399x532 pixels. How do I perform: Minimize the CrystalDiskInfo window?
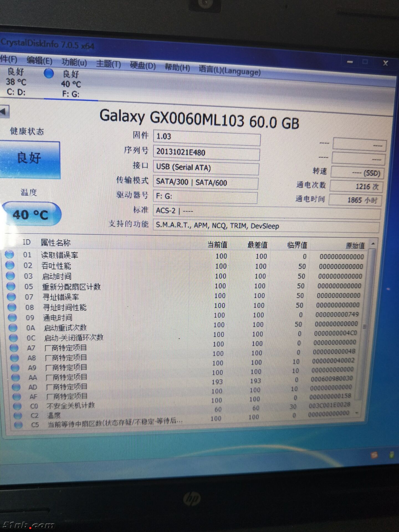(x=350, y=62)
